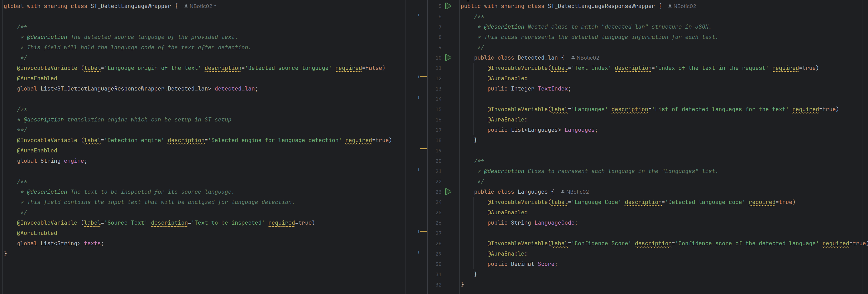The image size is (868, 294).
Task: Click line number 5 in the gutter
Action: pos(440,6)
